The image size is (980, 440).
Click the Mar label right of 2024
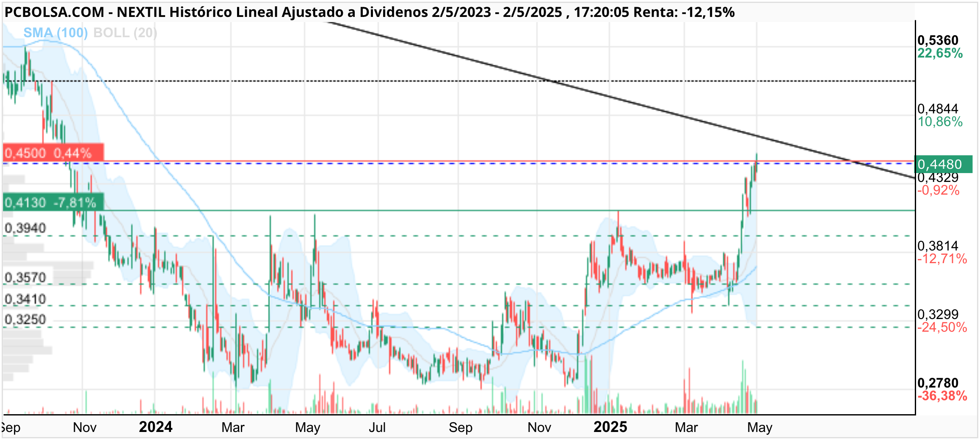coord(233,427)
